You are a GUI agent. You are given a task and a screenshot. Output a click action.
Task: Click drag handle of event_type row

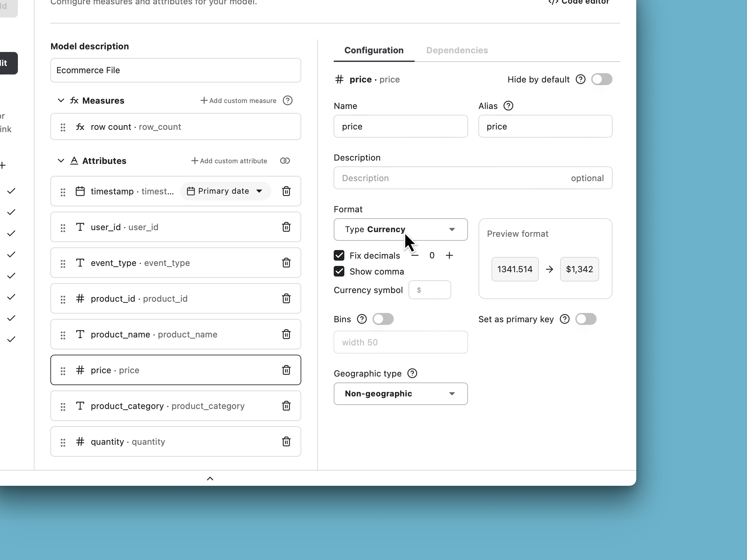point(63,264)
